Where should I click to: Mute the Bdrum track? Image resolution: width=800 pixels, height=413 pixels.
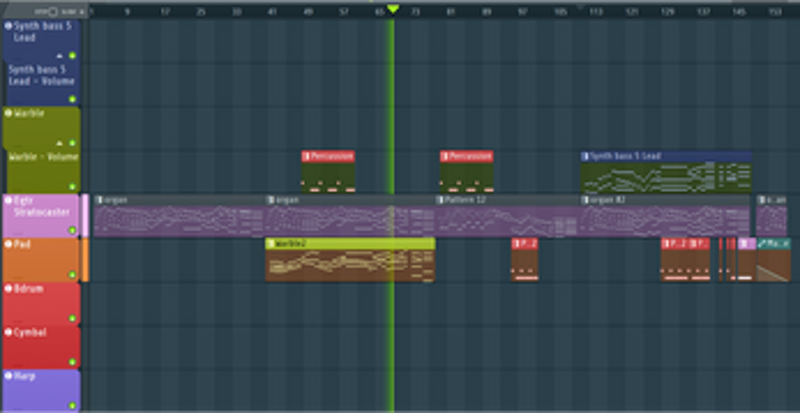pyautogui.click(x=72, y=319)
